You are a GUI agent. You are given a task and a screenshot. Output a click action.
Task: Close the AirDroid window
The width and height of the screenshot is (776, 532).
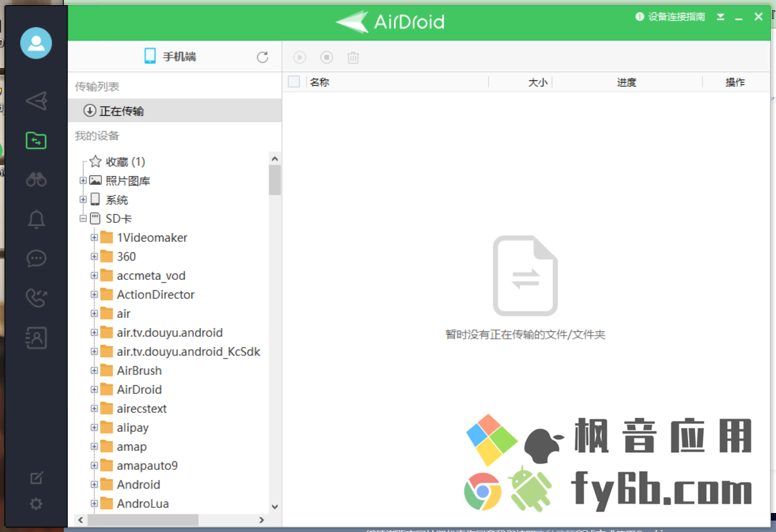[758, 17]
